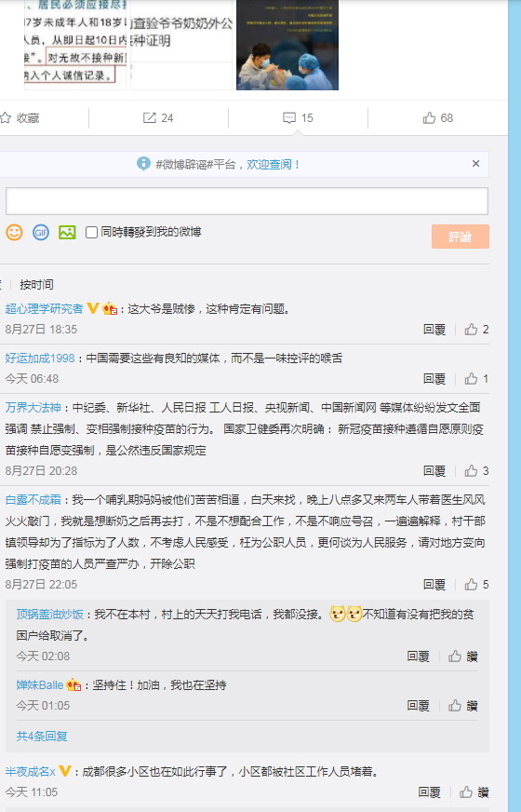Like 白露不成霜's comment with 5 likes
Image resolution: width=521 pixels, height=812 pixels.
coord(476,585)
